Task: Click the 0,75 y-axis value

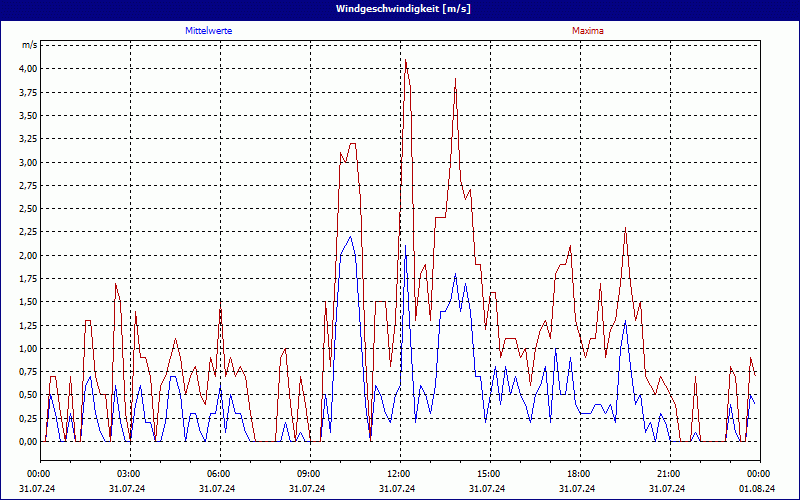Action: pos(28,372)
